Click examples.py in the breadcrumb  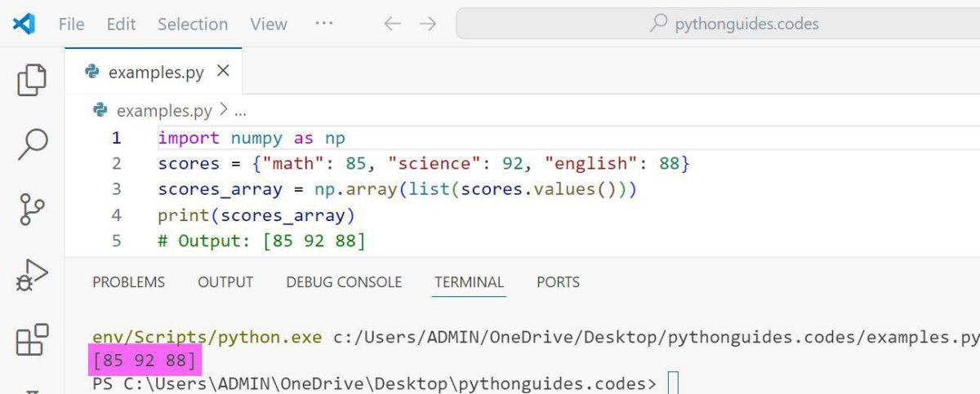pos(164,110)
